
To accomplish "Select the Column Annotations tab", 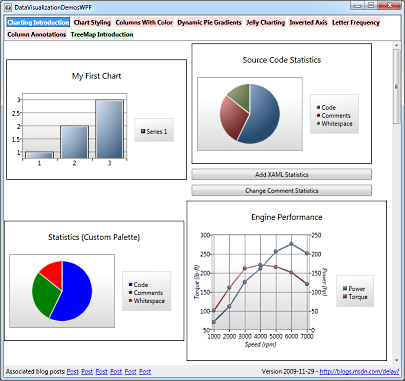I will click(x=37, y=34).
